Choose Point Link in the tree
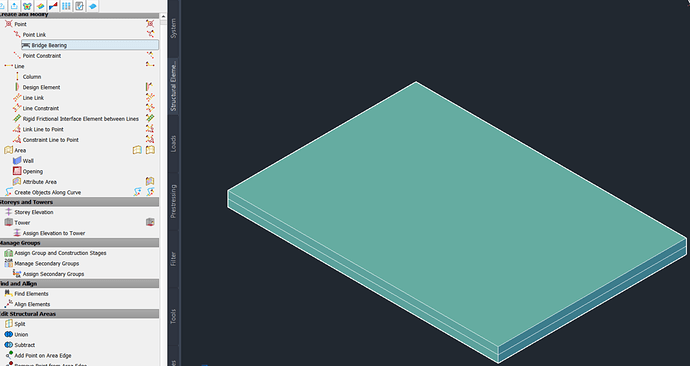 [34, 35]
